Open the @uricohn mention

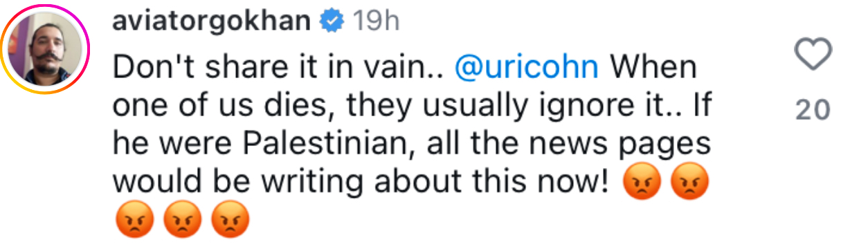click(x=527, y=68)
